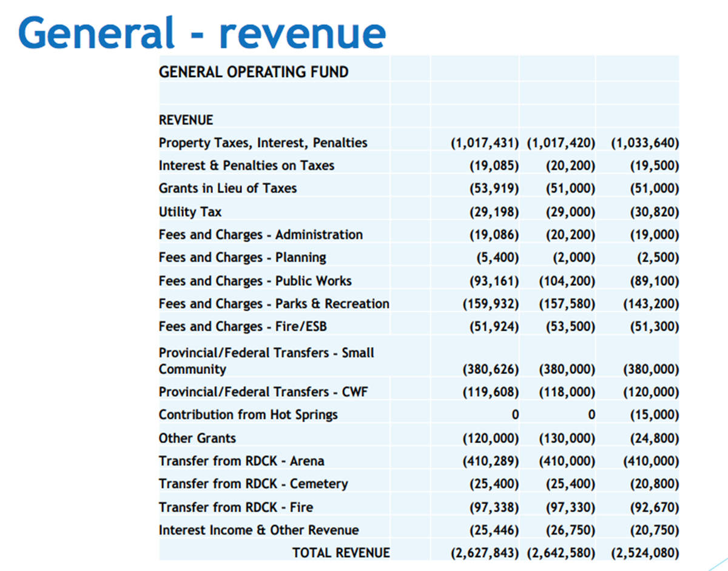Click the value (1,033,640) for Property Taxes
The width and height of the screenshot is (728, 571).
pos(645,143)
